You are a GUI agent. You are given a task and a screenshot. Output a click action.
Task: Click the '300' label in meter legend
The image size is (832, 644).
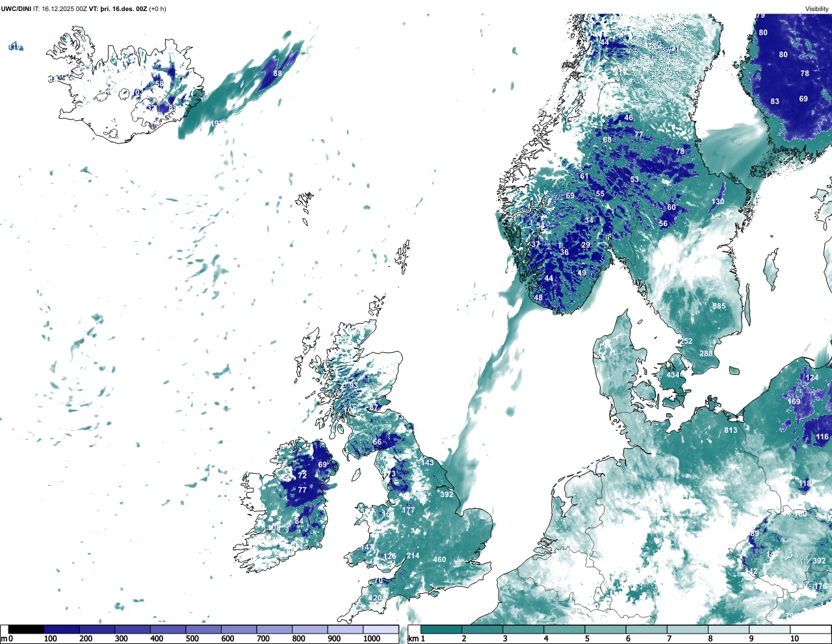pyautogui.click(x=122, y=639)
